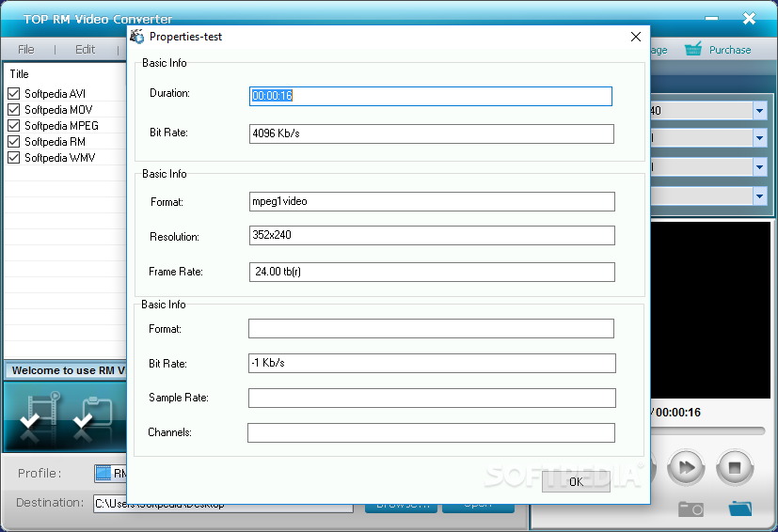Click the playback progress slider
The height and width of the screenshot is (532, 778).
708,430
